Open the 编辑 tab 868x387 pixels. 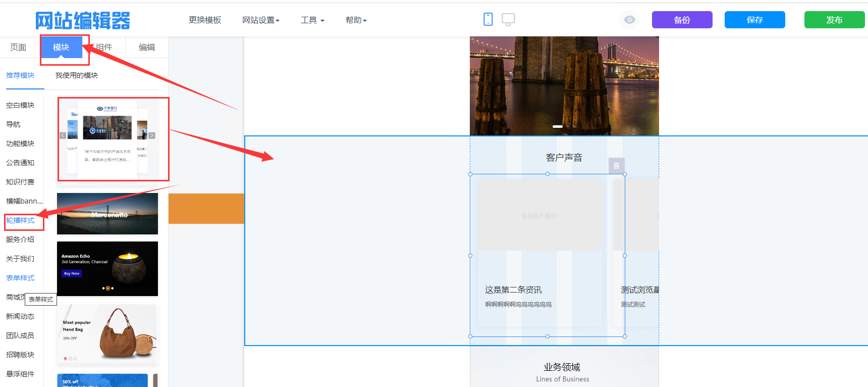[x=147, y=47]
